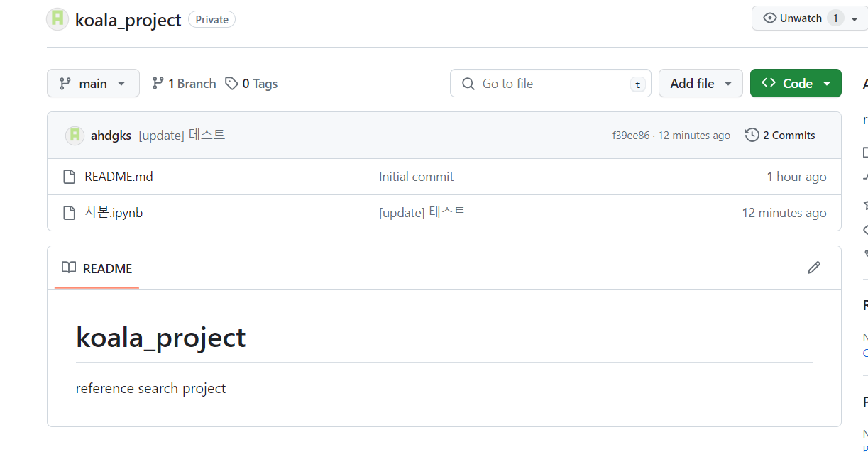The image size is (868, 452).
Task: Open commit f39ee86 hash link
Action: (x=630, y=136)
